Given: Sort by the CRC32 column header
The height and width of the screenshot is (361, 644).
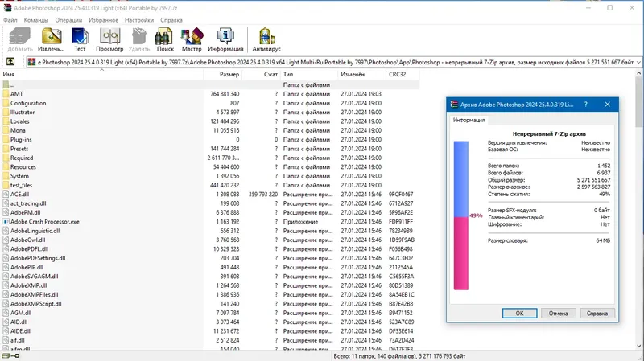Looking at the screenshot, I should (402, 74).
